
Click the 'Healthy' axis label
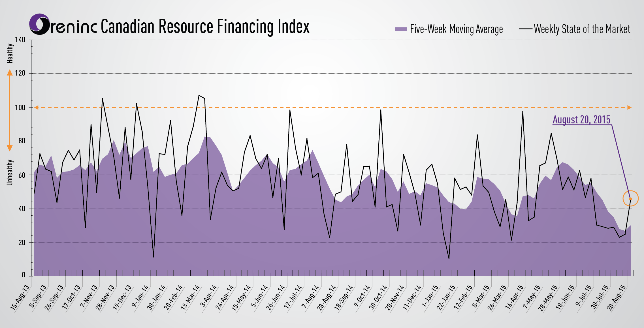10,53
